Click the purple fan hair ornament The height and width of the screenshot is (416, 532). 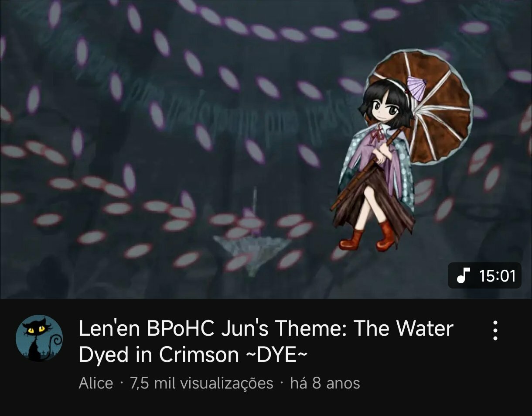tap(415, 87)
